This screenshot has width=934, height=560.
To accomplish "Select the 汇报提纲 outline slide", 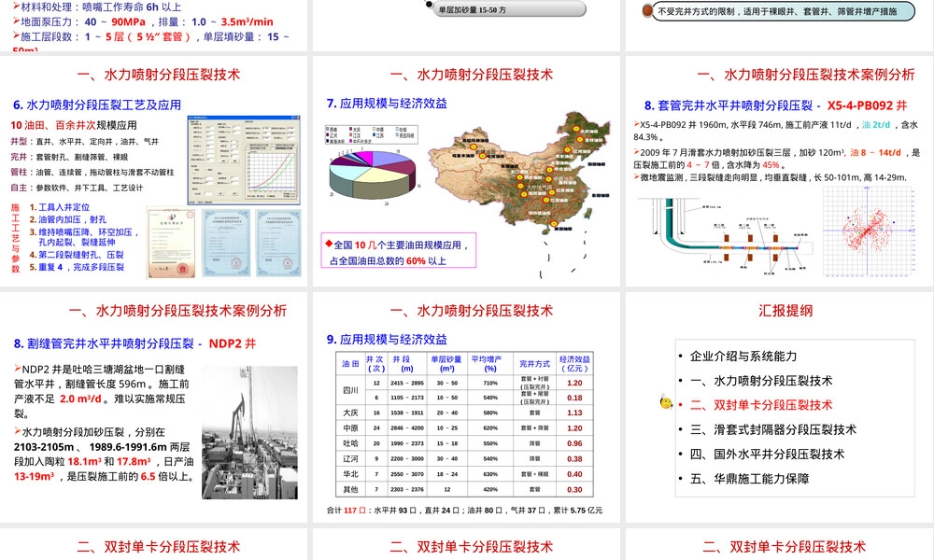I will point(780,406).
